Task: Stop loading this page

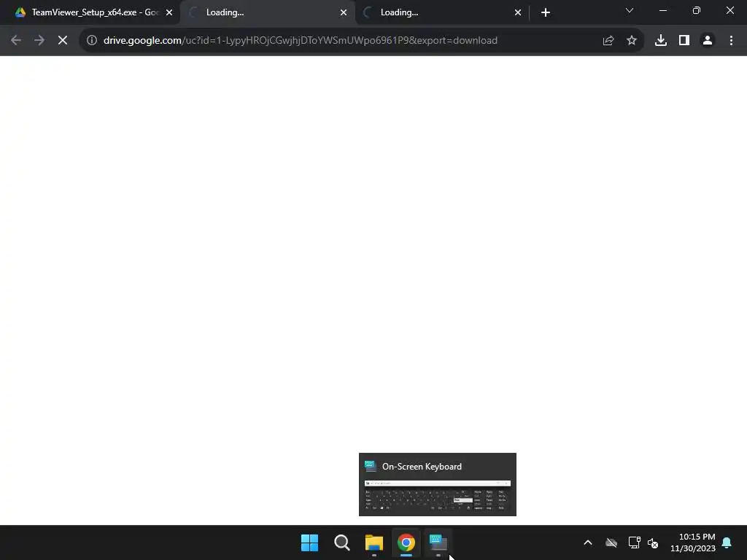Action: tap(63, 41)
